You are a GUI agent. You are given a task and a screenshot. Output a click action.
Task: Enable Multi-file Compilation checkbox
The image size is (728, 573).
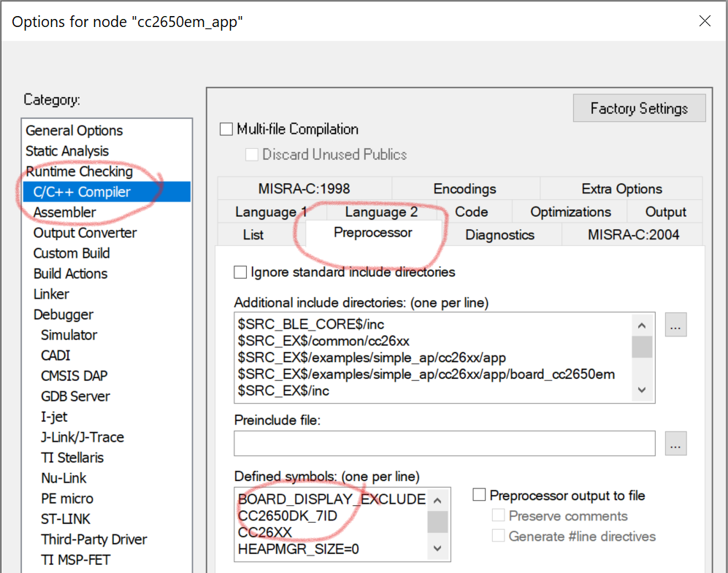pos(226,129)
